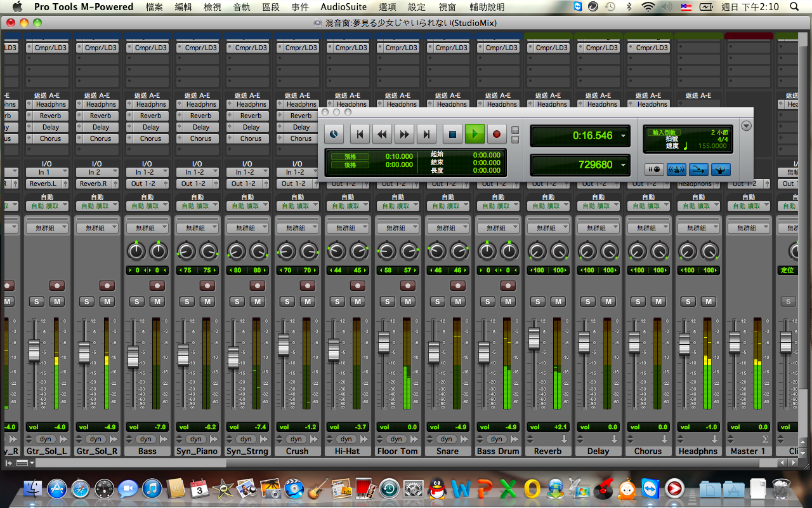Screen dimensions: 812x508
Task: Click the 155.0000 tempo value field
Action: (712, 146)
